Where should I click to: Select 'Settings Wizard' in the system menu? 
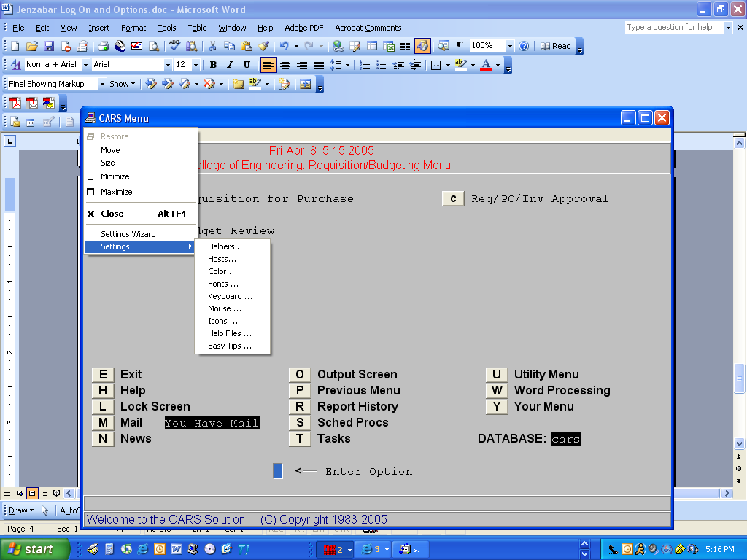[x=128, y=234]
